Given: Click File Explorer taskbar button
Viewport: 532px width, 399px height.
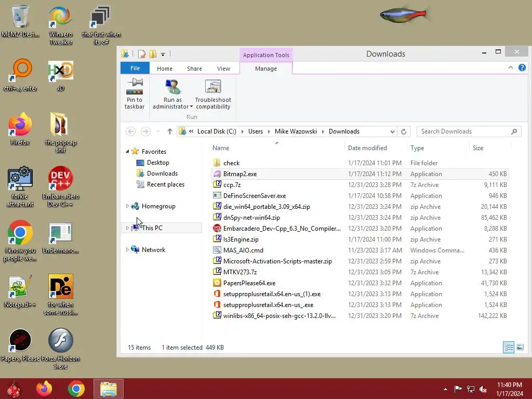Looking at the screenshot, I should click(x=109, y=389).
